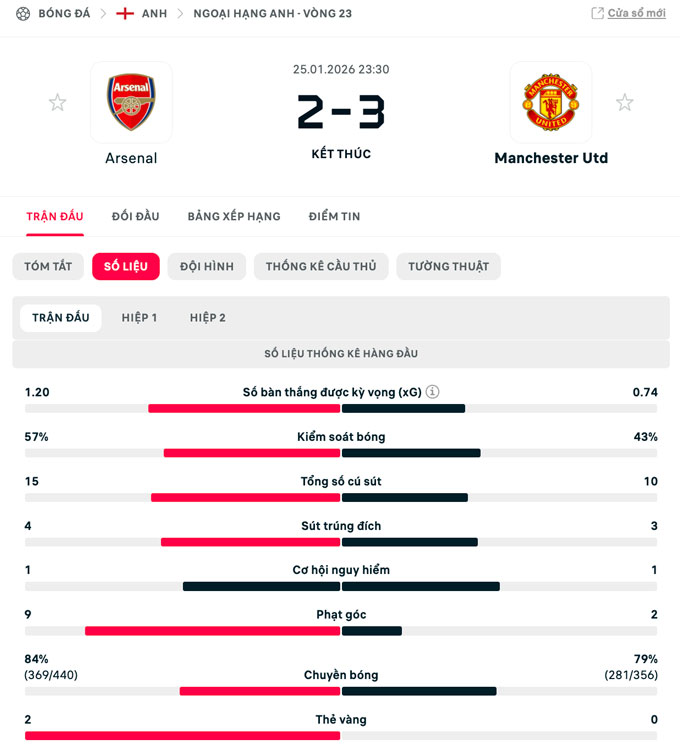Screen dimensions: 680x747
Task: Open the xG info icon
Action: click(x=433, y=393)
